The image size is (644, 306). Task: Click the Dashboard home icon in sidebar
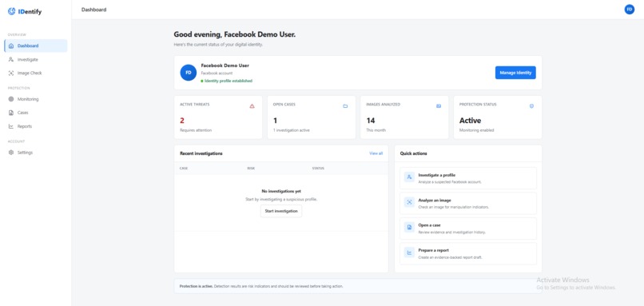point(11,46)
